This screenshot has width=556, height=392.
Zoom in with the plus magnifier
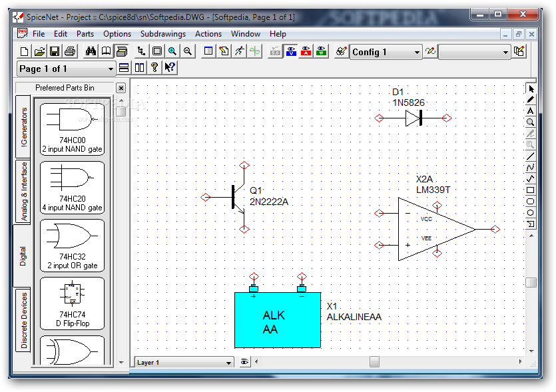click(172, 52)
